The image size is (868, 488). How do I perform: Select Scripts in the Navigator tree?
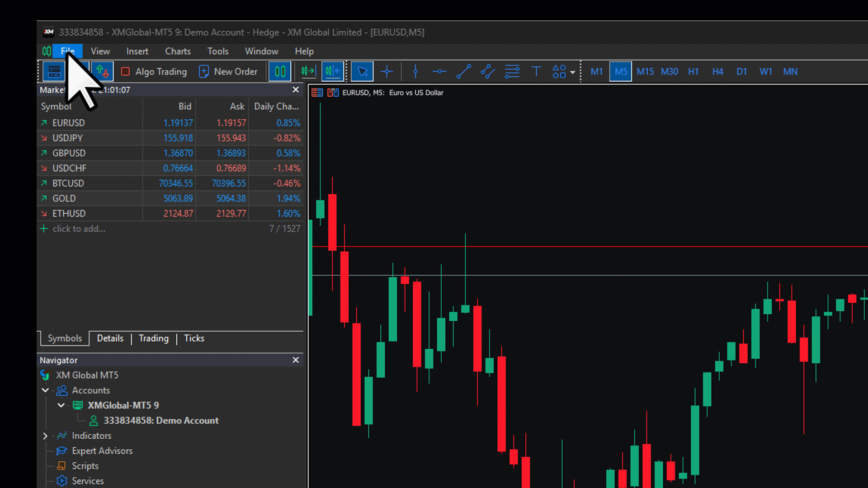pos(85,465)
